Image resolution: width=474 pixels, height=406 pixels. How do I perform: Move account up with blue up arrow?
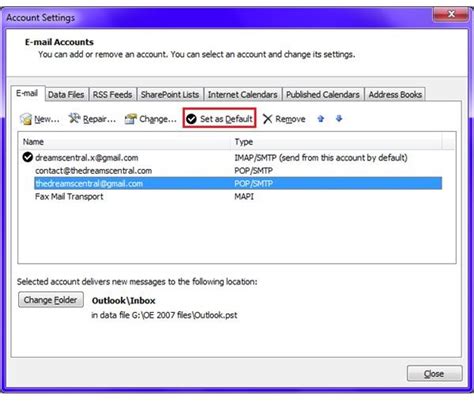(321, 119)
